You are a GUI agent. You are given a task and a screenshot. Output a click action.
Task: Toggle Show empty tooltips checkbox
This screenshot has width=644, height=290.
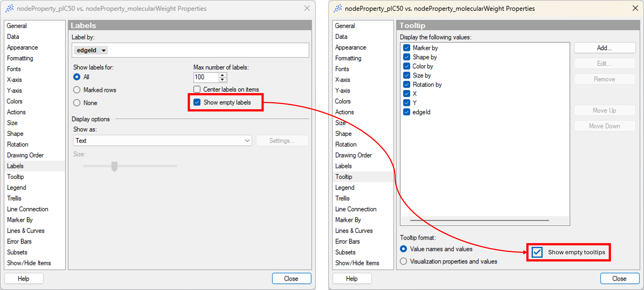(x=537, y=252)
